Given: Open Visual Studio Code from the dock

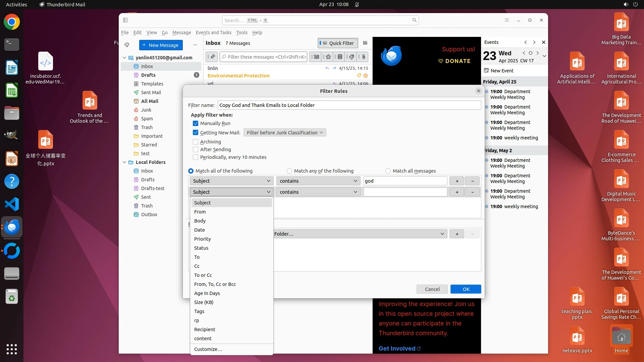Looking at the screenshot, I should [x=12, y=204].
